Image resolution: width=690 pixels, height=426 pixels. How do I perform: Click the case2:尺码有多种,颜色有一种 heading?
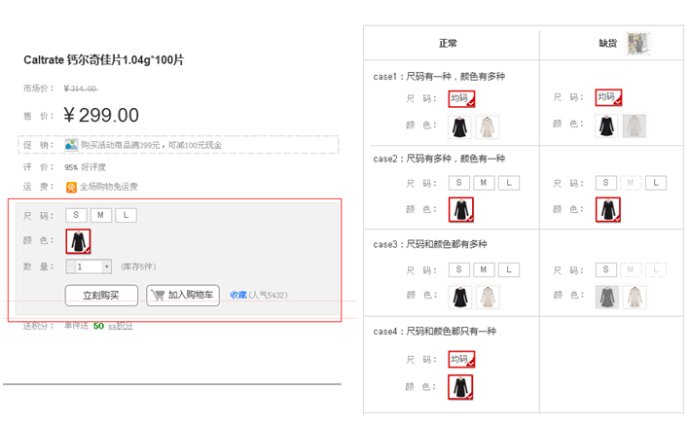tap(439, 158)
